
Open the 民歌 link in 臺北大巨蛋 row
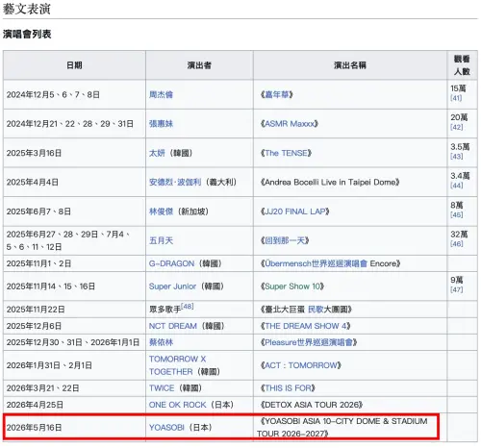316,310
